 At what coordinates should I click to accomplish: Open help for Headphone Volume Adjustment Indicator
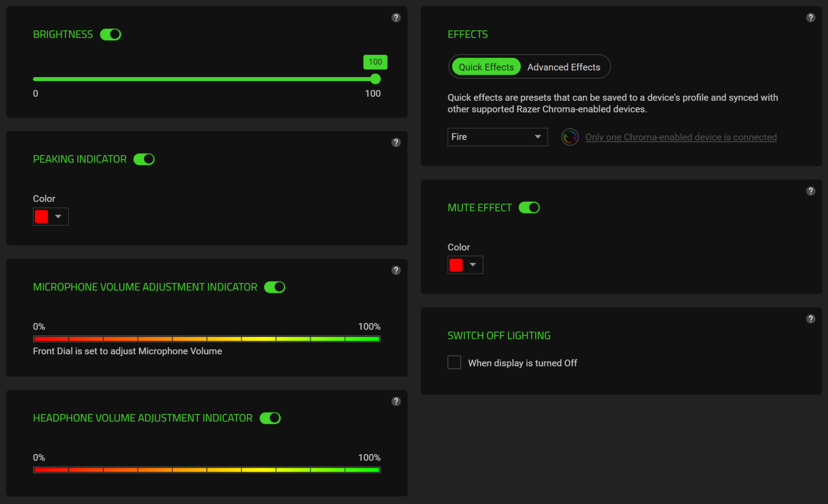tap(396, 401)
